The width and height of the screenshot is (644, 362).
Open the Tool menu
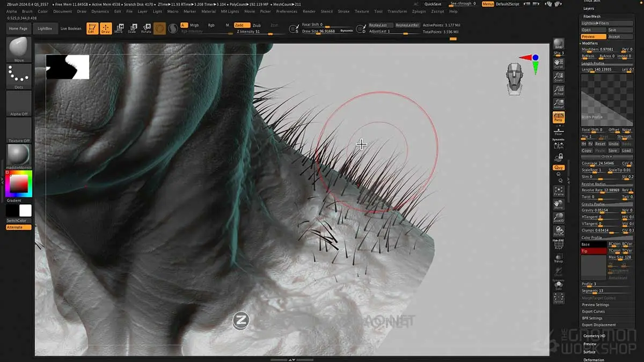click(378, 10)
